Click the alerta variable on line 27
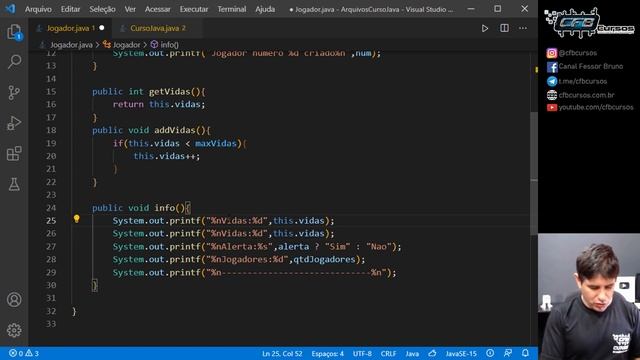Screen dimensions: 640x360 [x=293, y=247]
